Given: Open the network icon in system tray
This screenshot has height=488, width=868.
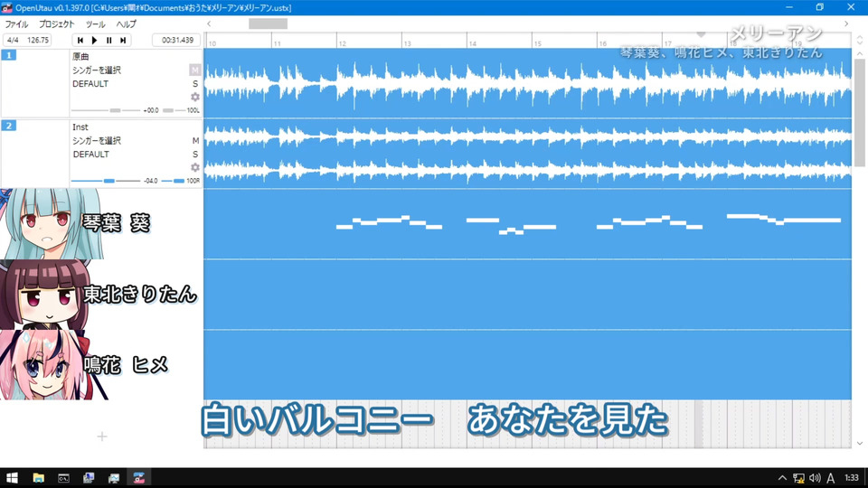Looking at the screenshot, I should (x=798, y=478).
